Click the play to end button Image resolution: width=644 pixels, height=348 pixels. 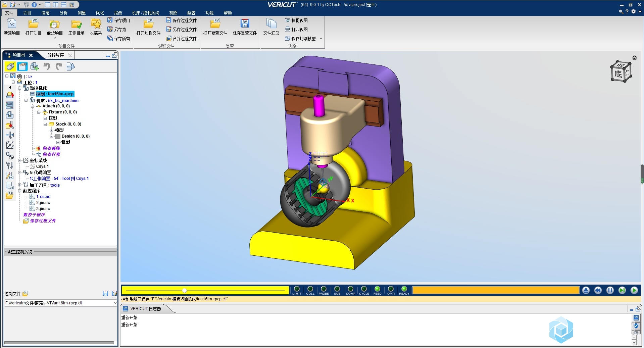coord(634,290)
